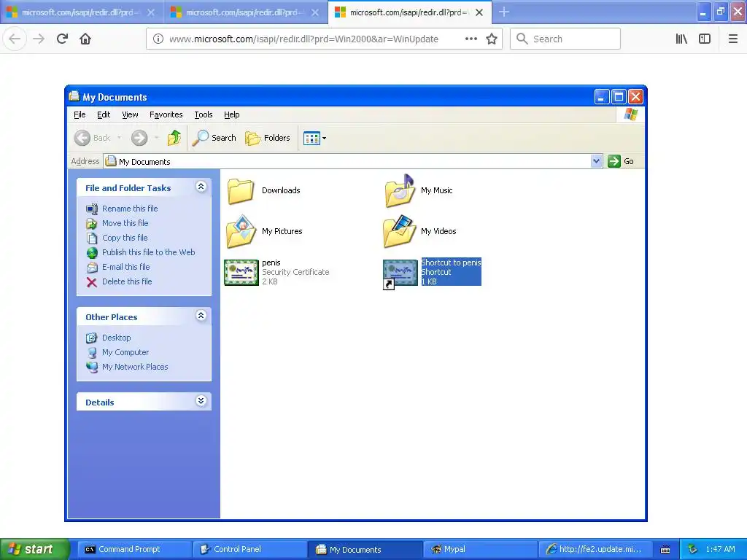Expand the Address bar dropdown
Viewport: 747px width, 560px height.
coord(596,161)
